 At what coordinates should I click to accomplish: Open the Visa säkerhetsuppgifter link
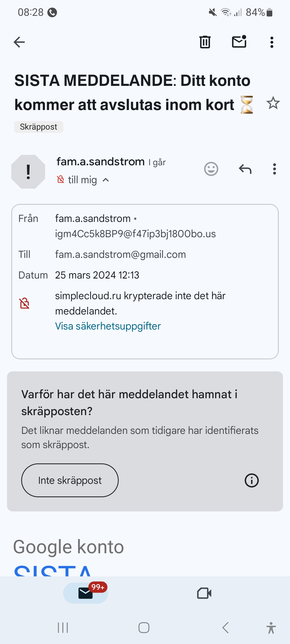[x=108, y=326]
